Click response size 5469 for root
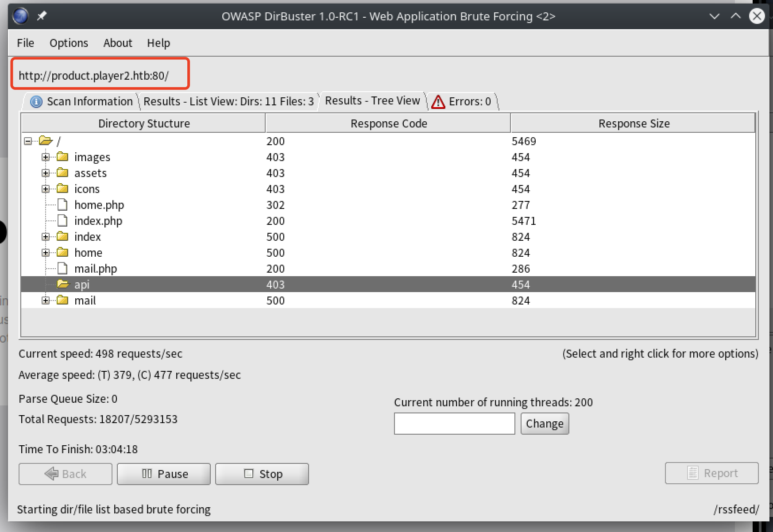This screenshot has height=532, width=773. (x=524, y=141)
